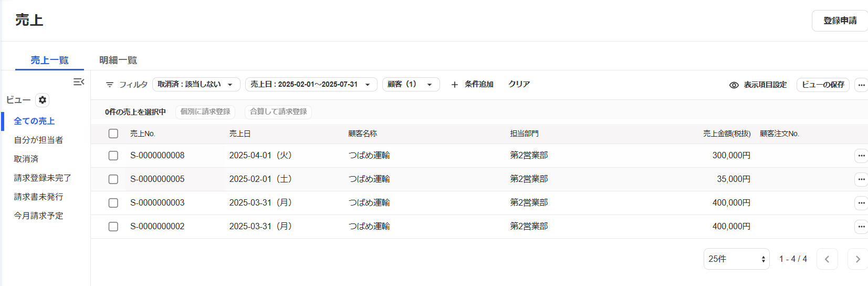This screenshot has width=868, height=286.
Task: Click 担当部門 column header
Action: 525,134
